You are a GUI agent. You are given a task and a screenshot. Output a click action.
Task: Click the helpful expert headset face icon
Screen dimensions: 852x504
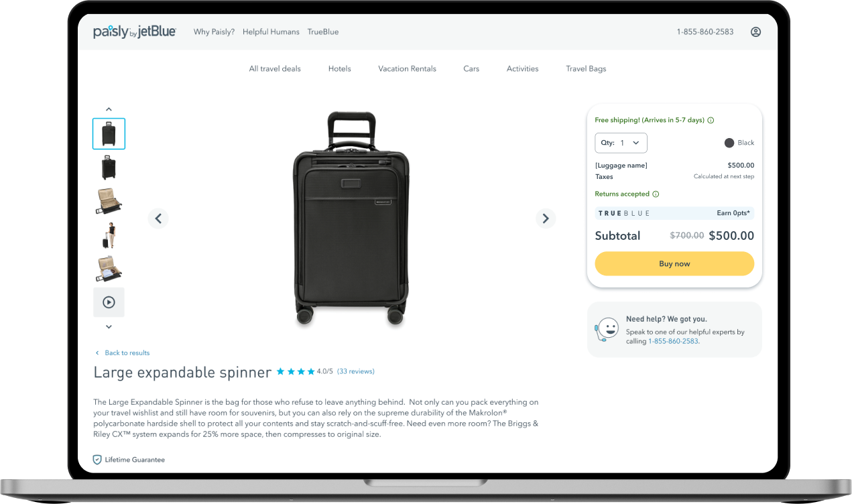[x=607, y=329]
